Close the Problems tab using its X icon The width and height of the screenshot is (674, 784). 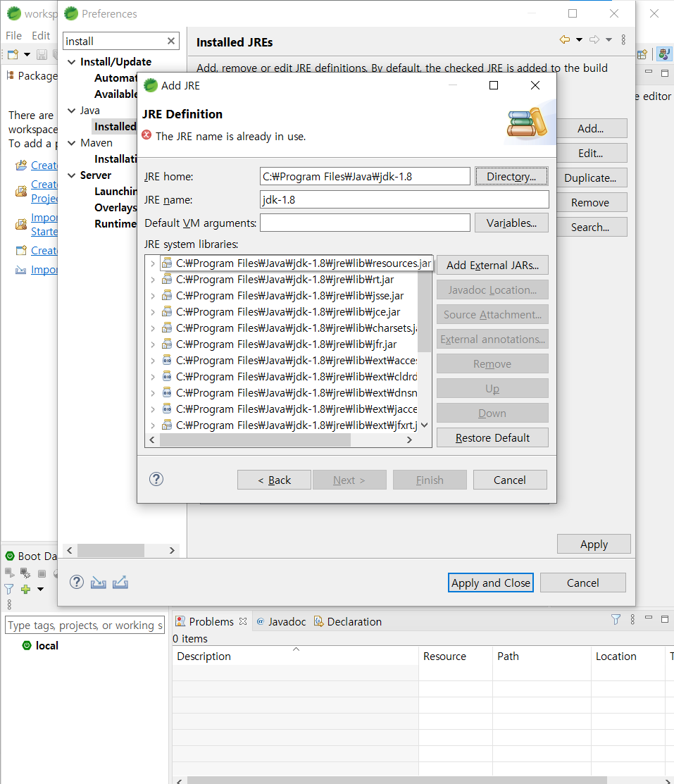[243, 621]
